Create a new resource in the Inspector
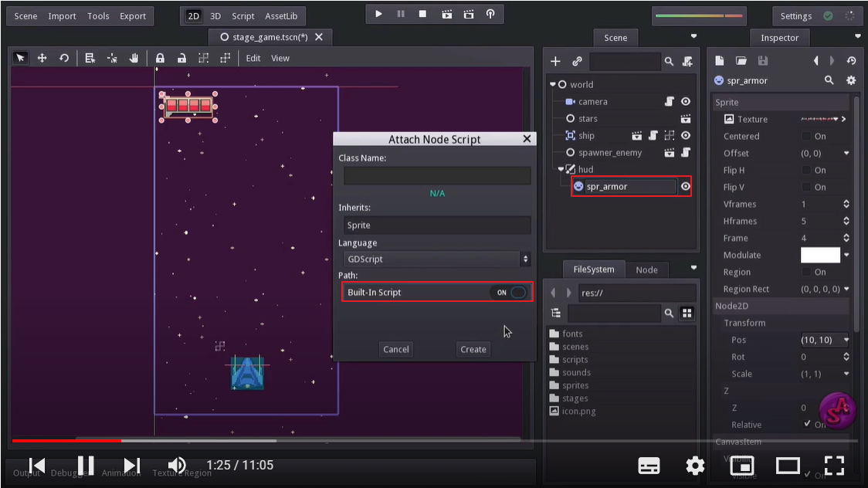The height and width of the screenshot is (488, 868). point(719,60)
